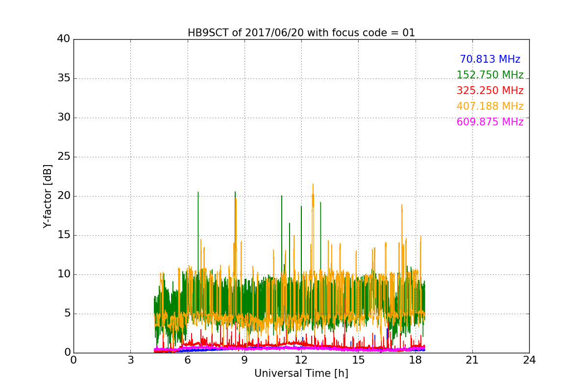Click the y-axis tick label '25'
Viewport: 588px width, 392px height.
(x=63, y=157)
